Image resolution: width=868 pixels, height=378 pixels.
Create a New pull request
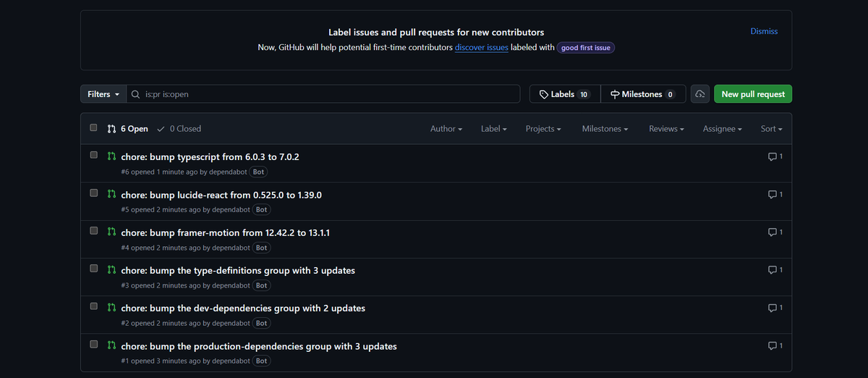pos(753,94)
